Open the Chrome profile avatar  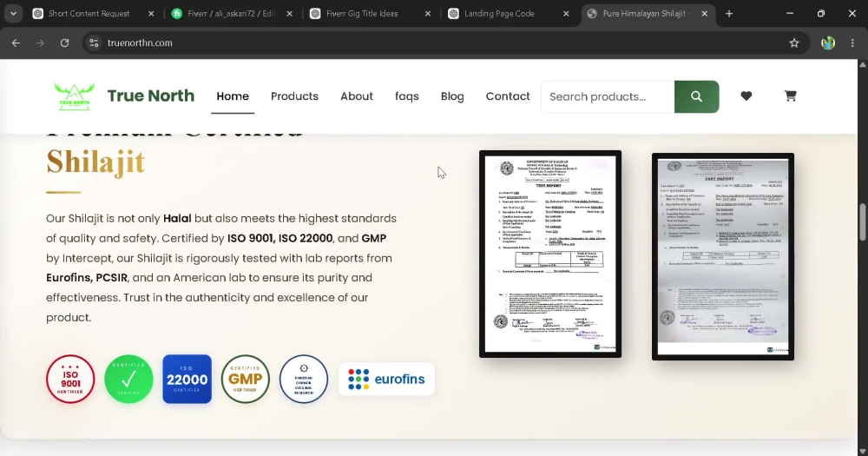(828, 43)
